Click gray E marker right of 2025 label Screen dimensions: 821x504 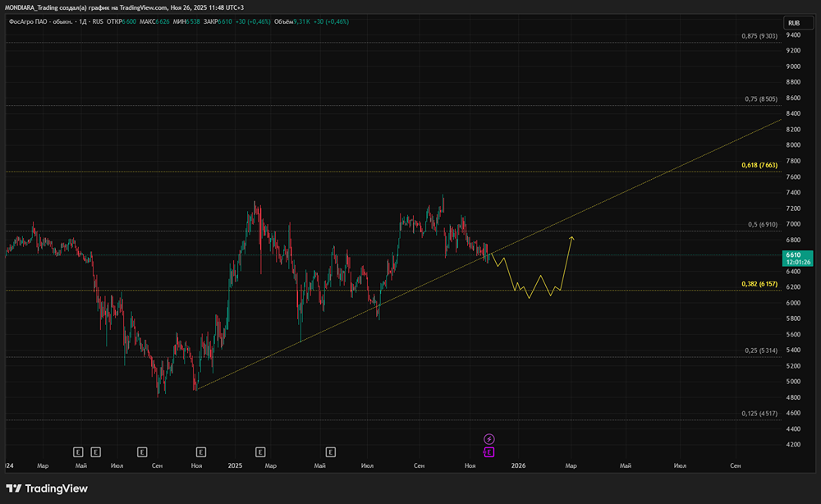pos(260,452)
